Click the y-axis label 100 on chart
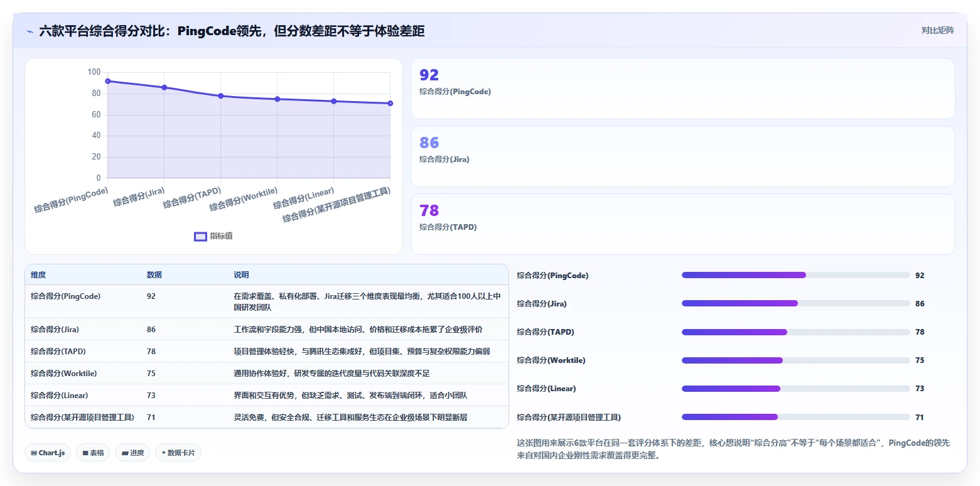Viewport: 980px width, 486px height. pos(94,72)
